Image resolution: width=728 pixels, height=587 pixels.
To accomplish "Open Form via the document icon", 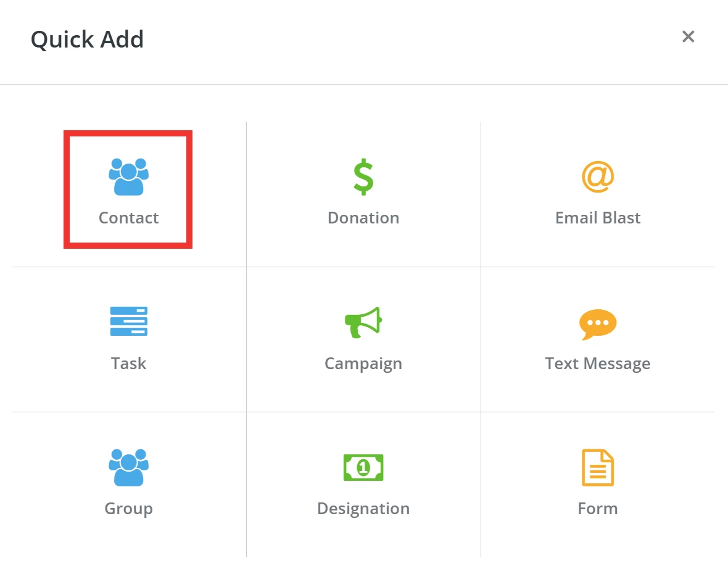I will coord(597,467).
